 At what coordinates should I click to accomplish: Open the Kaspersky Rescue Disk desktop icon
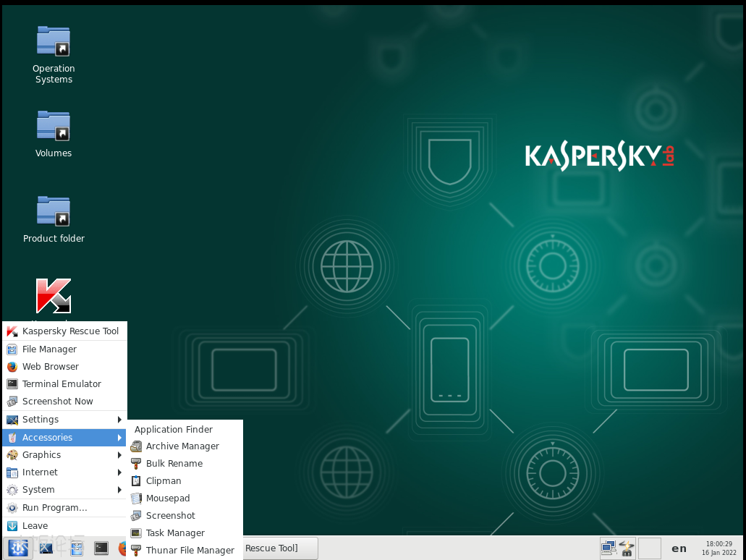tap(54, 295)
